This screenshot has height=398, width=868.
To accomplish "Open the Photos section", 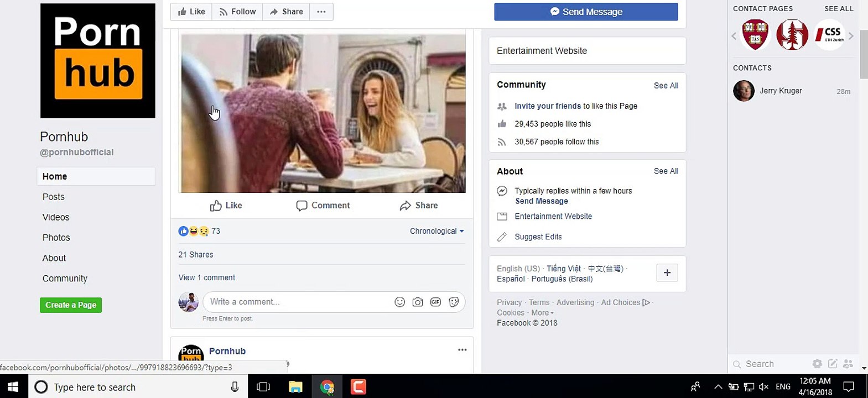I will point(56,238).
